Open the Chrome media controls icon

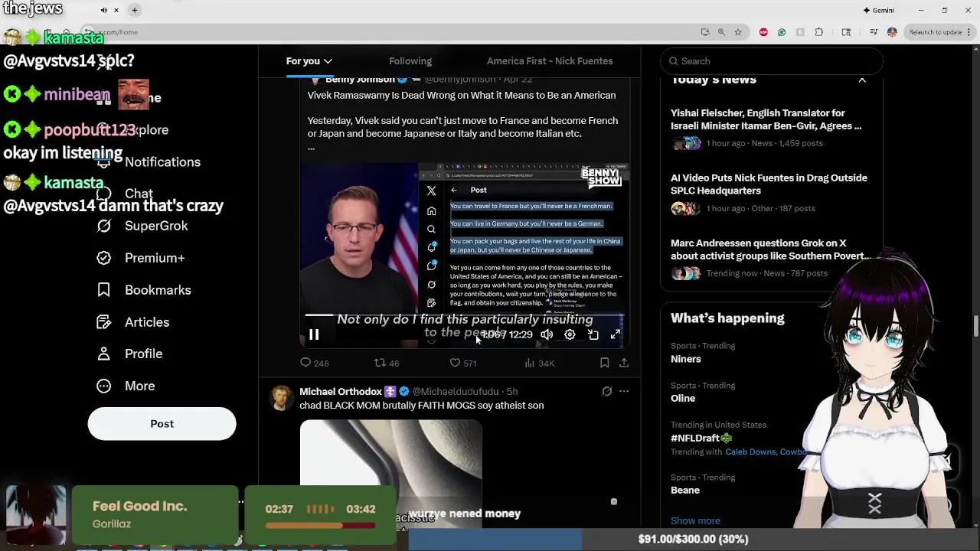point(874,32)
